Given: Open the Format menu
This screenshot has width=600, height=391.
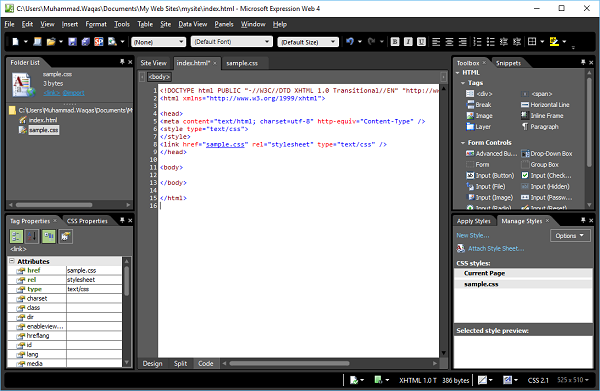Looking at the screenshot, I should pos(96,24).
